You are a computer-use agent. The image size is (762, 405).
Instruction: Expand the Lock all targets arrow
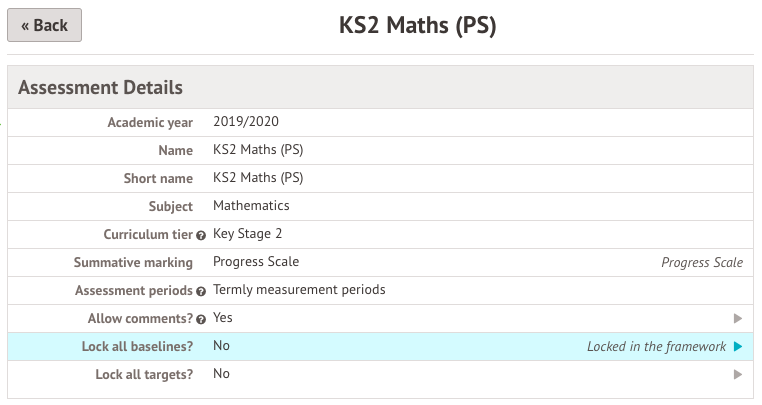[x=738, y=374]
